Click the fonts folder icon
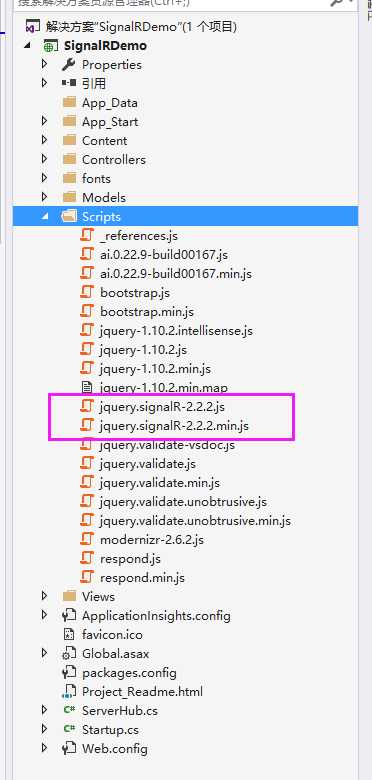372x780 pixels. 69,178
